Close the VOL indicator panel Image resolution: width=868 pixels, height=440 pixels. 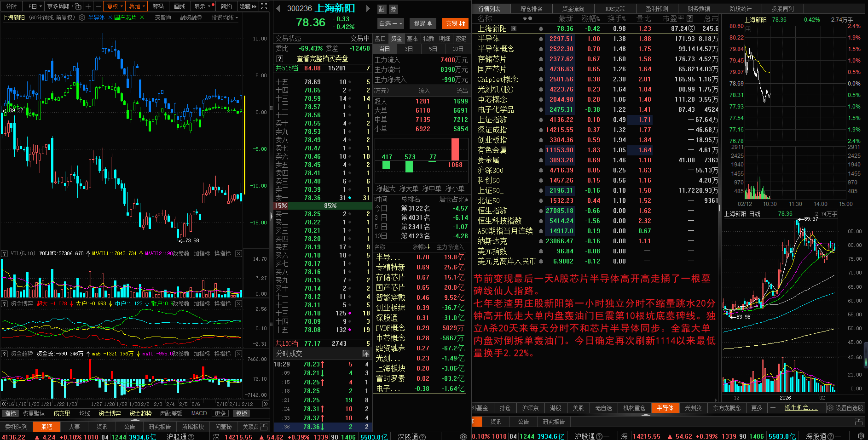[x=238, y=253]
